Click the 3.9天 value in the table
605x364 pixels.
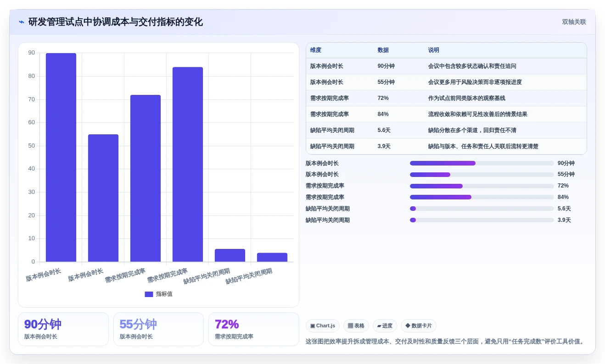click(x=384, y=146)
